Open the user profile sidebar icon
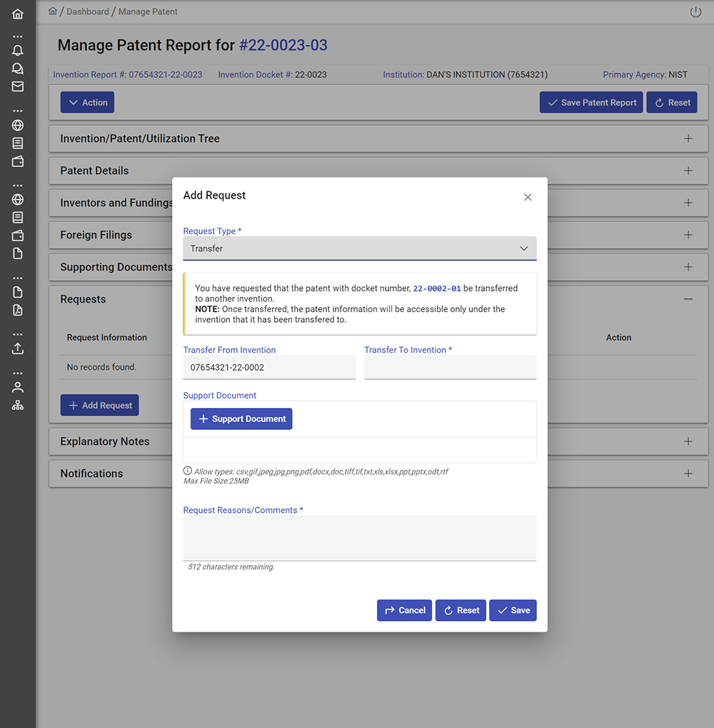714x728 pixels. pyautogui.click(x=18, y=387)
